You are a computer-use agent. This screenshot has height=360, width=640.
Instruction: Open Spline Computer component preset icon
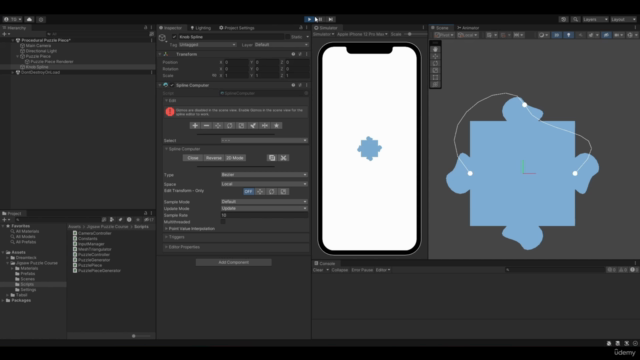300,85
